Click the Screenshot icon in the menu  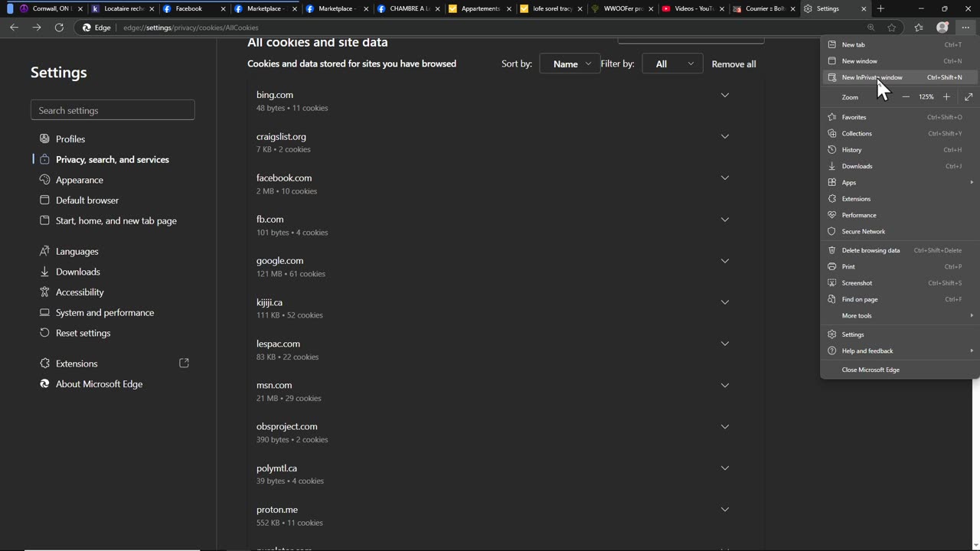point(832,283)
